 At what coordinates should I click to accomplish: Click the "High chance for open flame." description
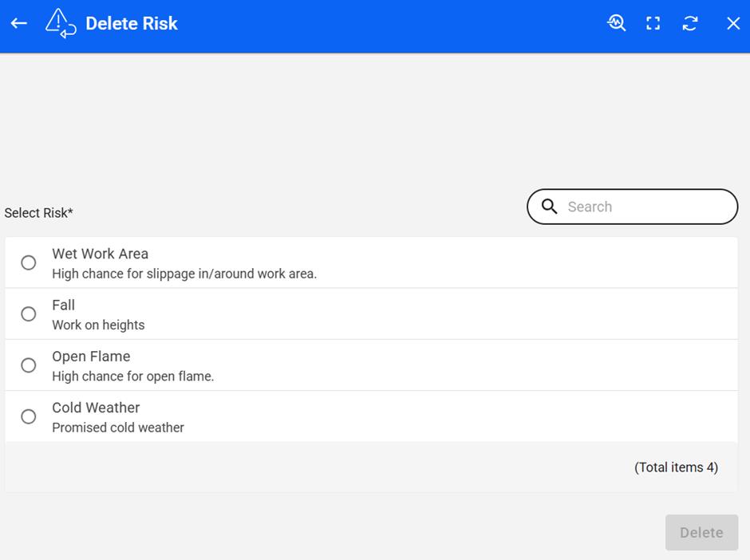[x=133, y=377]
